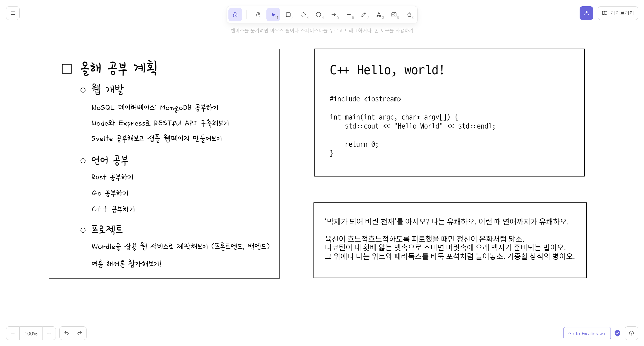Toggle keep selected tool active lock
This screenshot has height=346, width=644.
235,14
